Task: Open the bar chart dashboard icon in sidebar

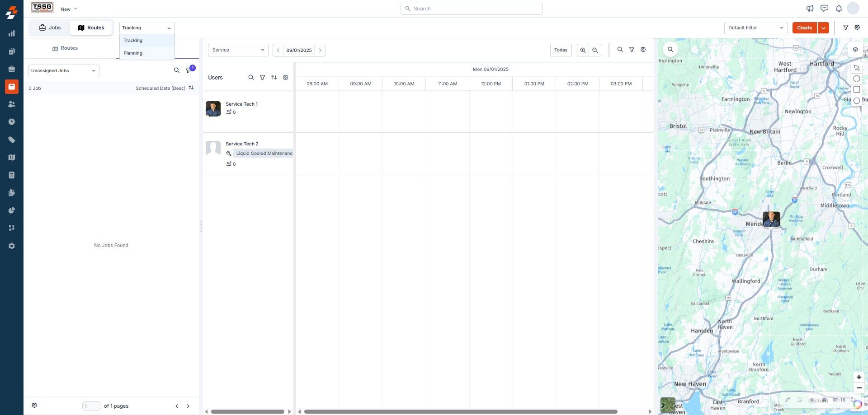Action: tap(12, 33)
